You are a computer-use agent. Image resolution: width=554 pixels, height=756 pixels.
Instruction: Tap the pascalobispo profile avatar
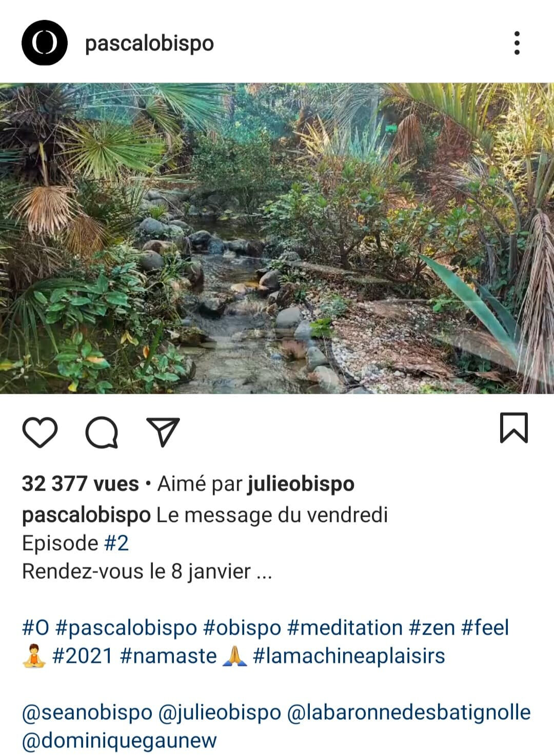tap(45, 43)
